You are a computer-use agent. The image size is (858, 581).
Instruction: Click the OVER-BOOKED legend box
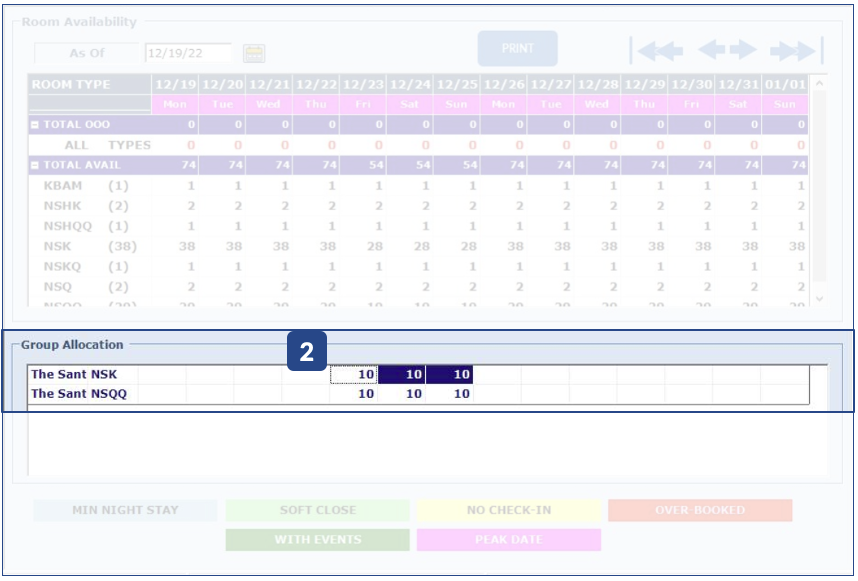coord(700,510)
